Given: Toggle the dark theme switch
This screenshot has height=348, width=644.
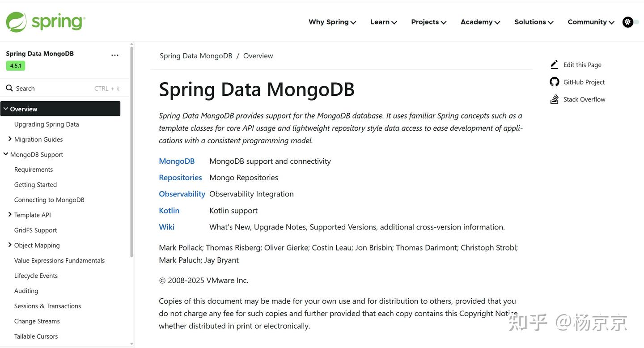Looking at the screenshot, I should pos(639,21).
